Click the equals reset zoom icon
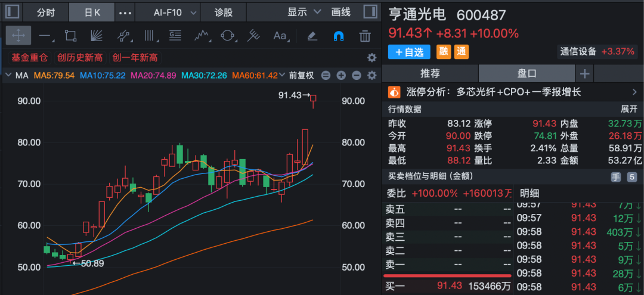Viewport: 644px width, 295px height. point(326,76)
